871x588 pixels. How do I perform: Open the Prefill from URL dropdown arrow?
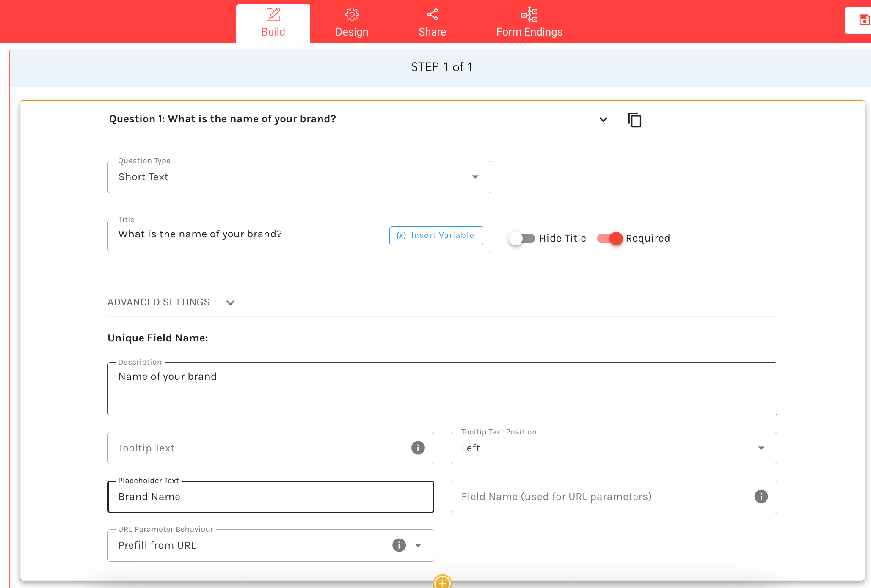pos(418,545)
